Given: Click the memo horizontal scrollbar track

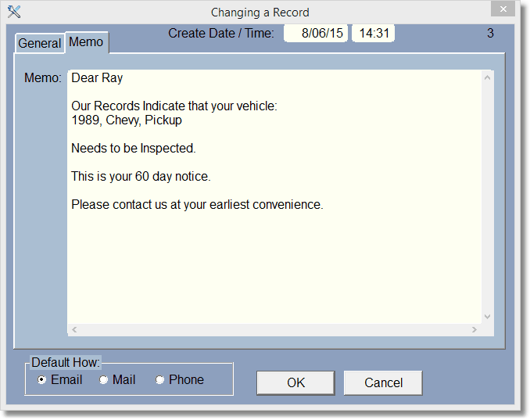Looking at the screenshot, I should point(274,330).
